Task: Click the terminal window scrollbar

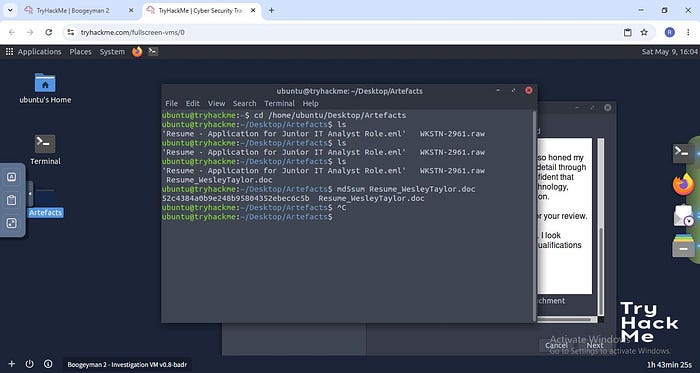Action: click(x=534, y=216)
